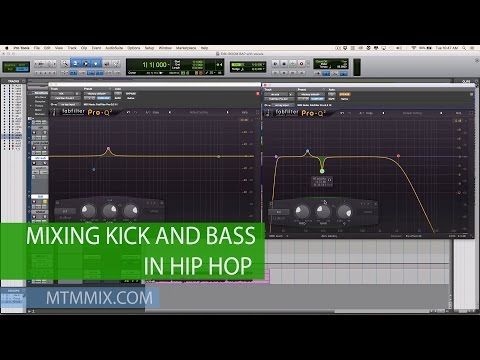Screen dimensions: 480x360
Task: Click the GAIN knob in right Pro-Q 2
Action: [x=323, y=211]
